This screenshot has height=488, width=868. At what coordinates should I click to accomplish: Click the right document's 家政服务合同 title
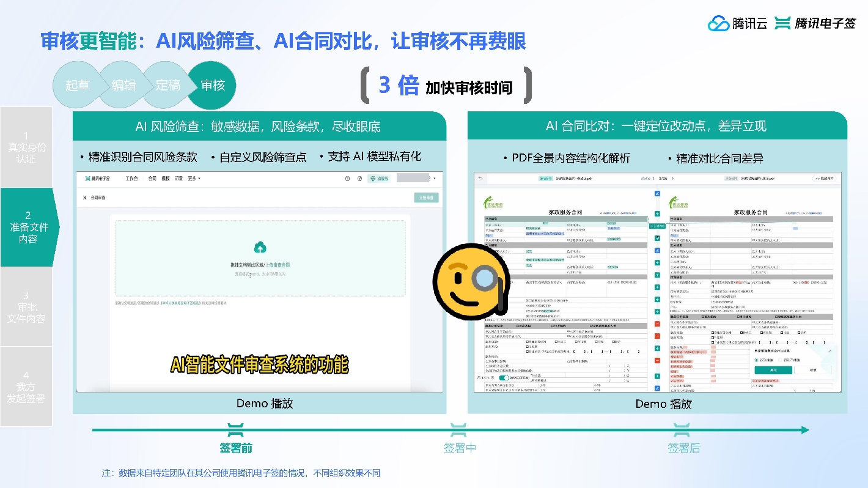point(751,212)
